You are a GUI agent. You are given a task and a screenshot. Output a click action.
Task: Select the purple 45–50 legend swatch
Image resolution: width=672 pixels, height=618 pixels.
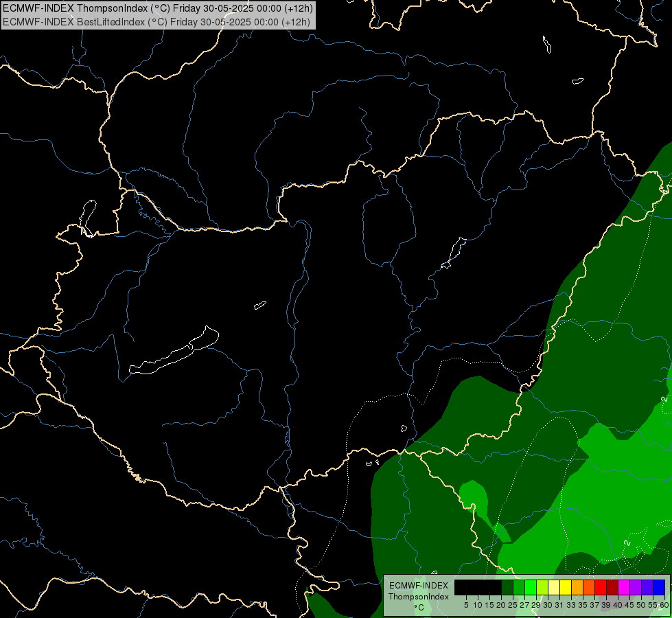tap(636, 587)
